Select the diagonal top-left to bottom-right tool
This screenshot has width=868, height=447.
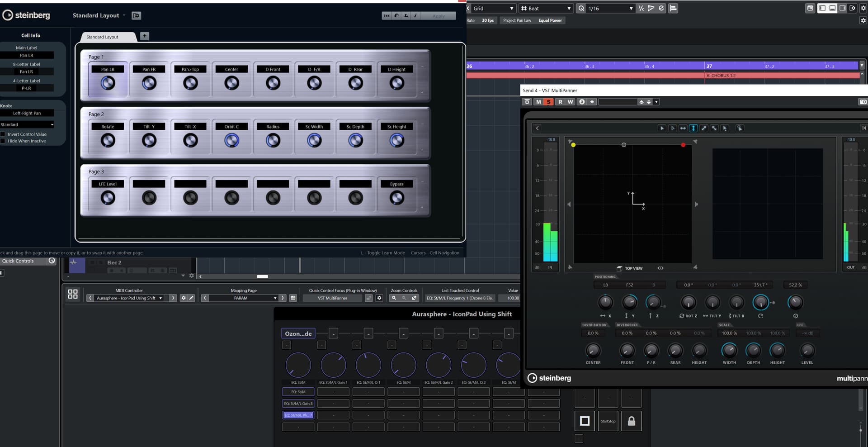pyautogui.click(x=714, y=128)
